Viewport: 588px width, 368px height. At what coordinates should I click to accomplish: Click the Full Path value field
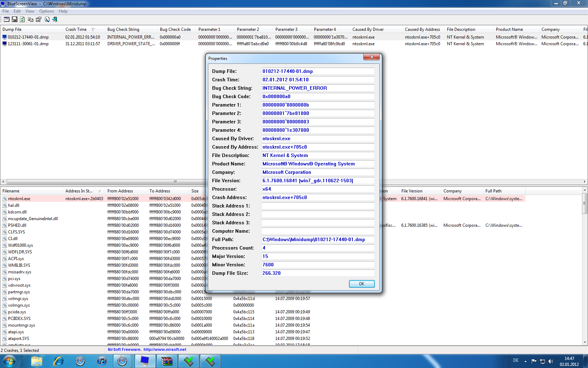click(318, 239)
